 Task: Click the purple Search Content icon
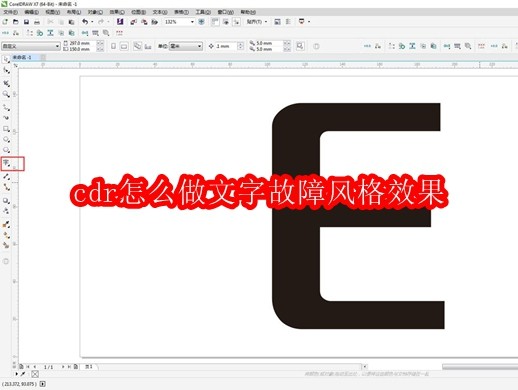point(120,22)
